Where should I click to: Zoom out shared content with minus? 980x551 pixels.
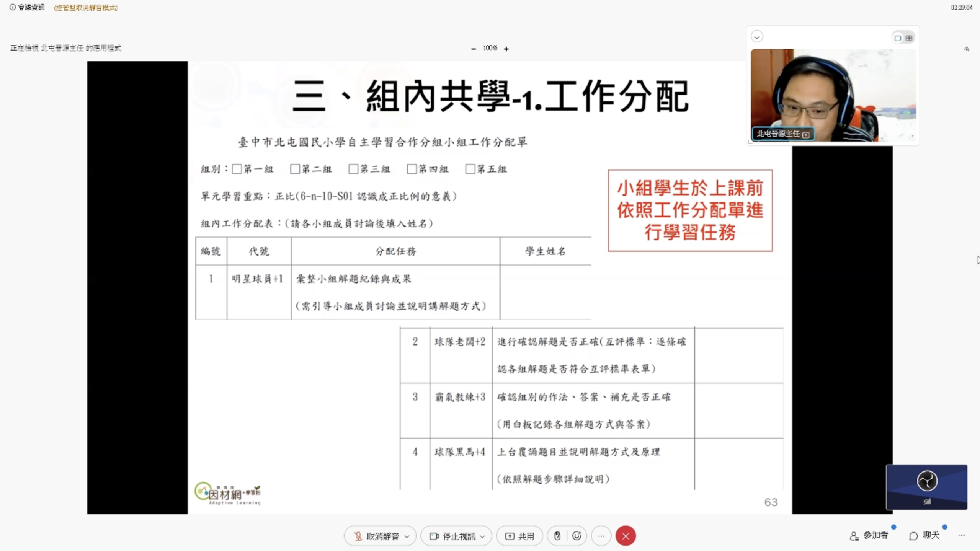click(x=474, y=49)
